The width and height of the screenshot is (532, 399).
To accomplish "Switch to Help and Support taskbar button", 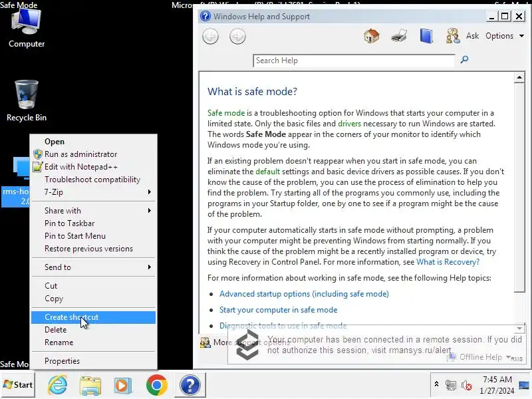I will coord(190,385).
